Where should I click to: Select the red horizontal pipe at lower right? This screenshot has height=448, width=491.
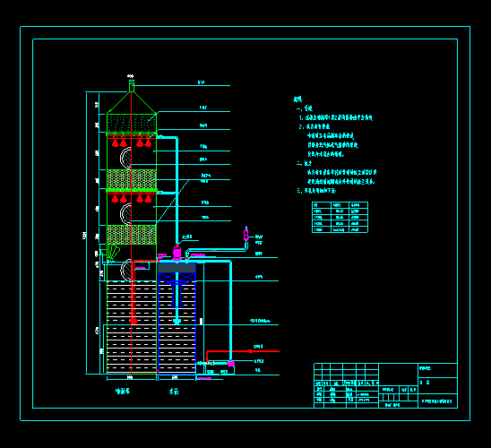click(243, 351)
